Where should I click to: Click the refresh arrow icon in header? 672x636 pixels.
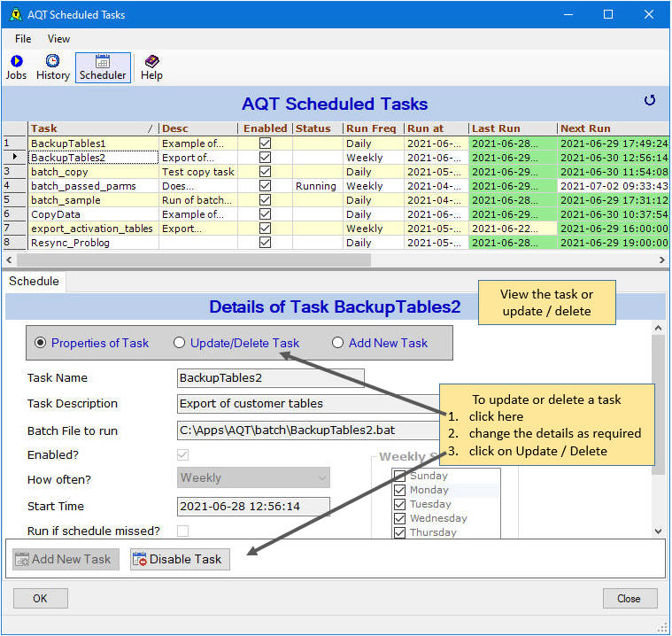650,100
